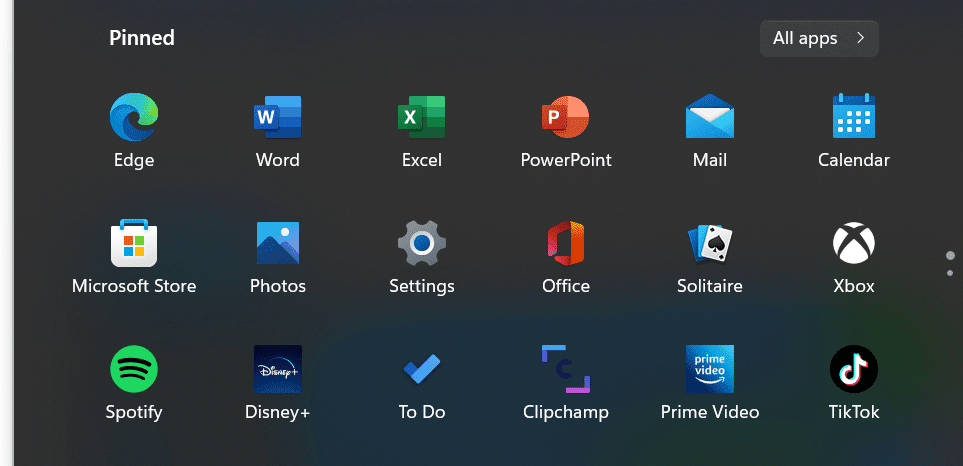Open the Photos app icon
Image resolution: width=963 pixels, height=466 pixels.
pos(278,243)
